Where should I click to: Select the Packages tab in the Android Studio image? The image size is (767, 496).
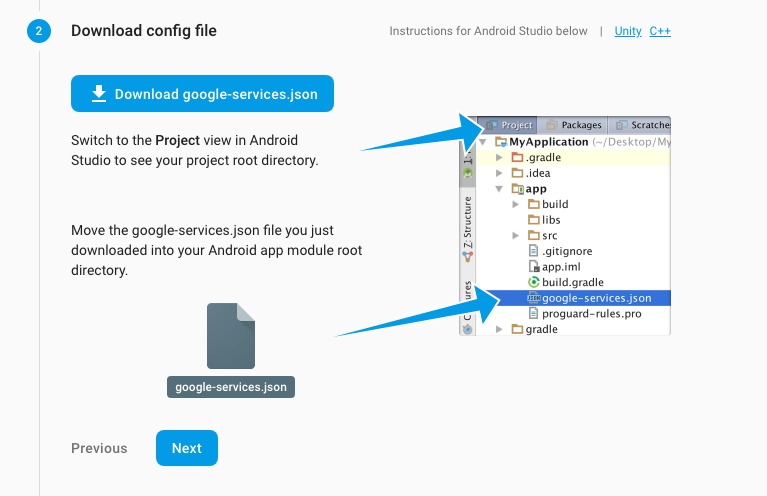click(573, 125)
